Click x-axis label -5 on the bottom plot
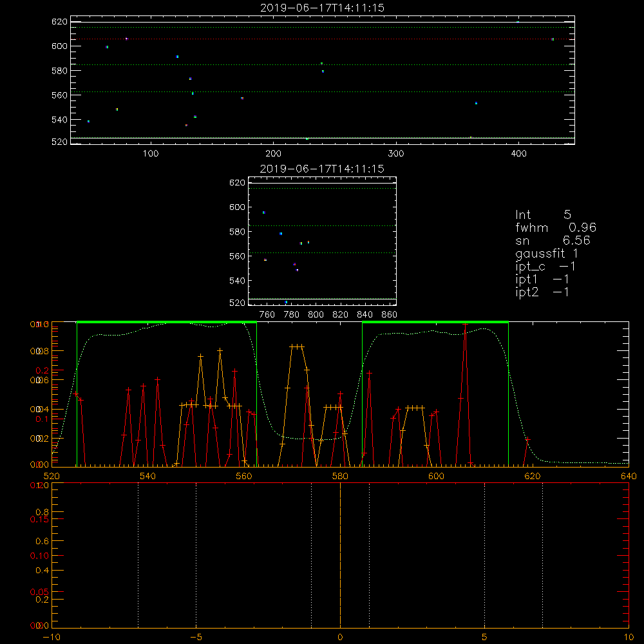The width and height of the screenshot is (644, 644). tap(196, 638)
